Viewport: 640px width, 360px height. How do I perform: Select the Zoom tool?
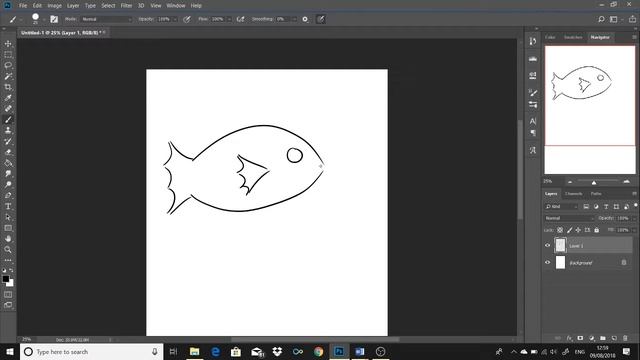point(8,249)
